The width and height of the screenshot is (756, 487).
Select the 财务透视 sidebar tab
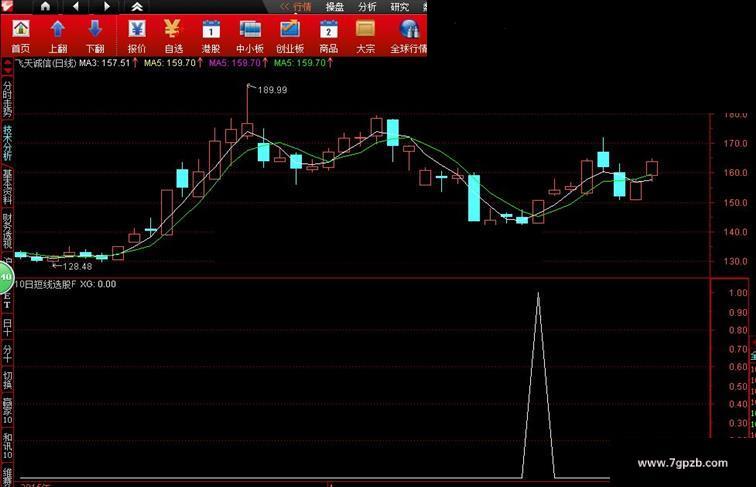7,230
